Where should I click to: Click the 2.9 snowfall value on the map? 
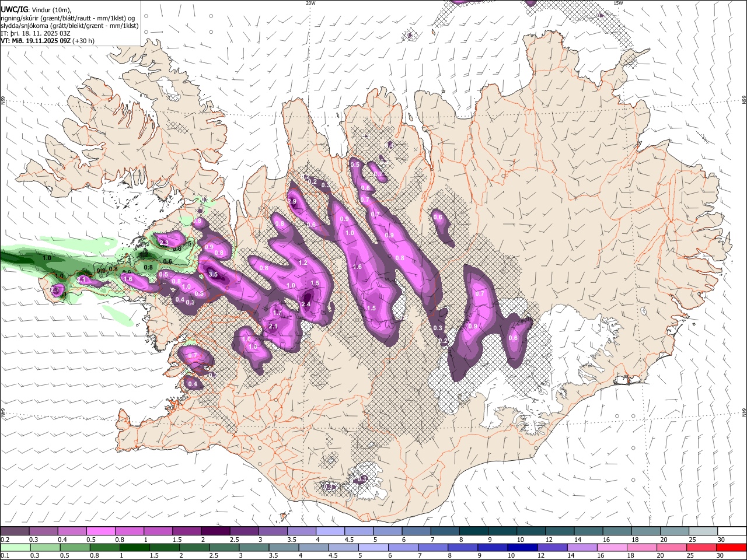[292, 201]
